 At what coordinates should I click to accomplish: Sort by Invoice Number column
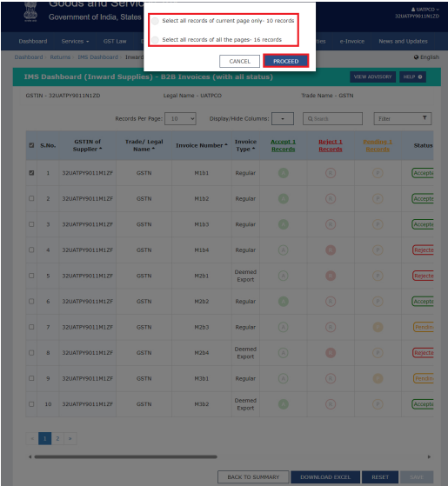[202, 145]
